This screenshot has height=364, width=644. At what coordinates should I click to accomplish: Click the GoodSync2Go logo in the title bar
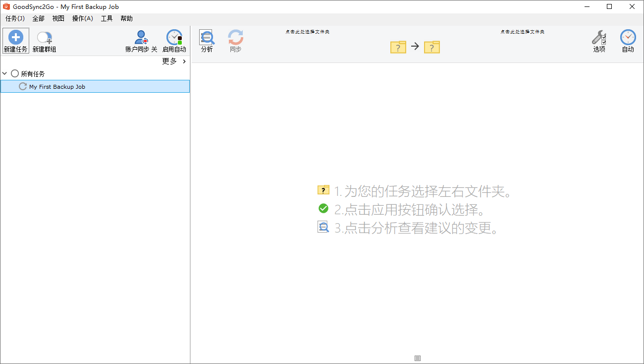(x=6, y=6)
